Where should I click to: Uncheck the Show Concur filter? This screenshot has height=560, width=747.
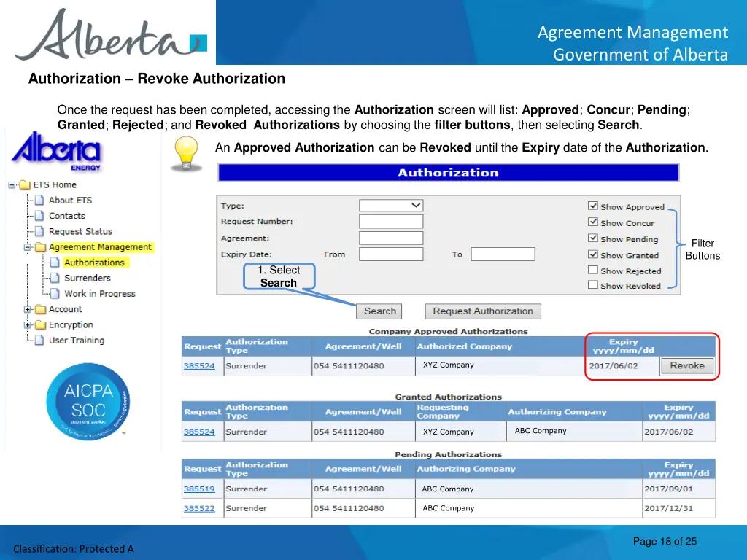coord(592,222)
